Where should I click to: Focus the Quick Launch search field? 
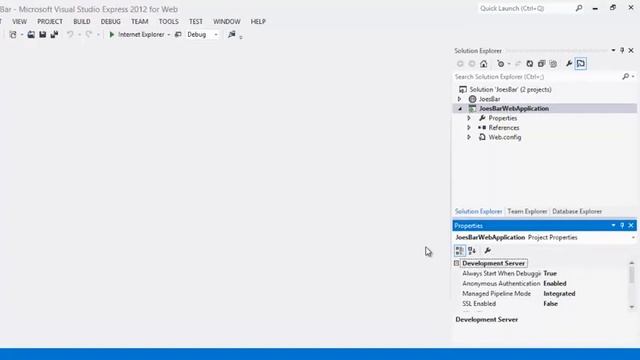point(526,8)
